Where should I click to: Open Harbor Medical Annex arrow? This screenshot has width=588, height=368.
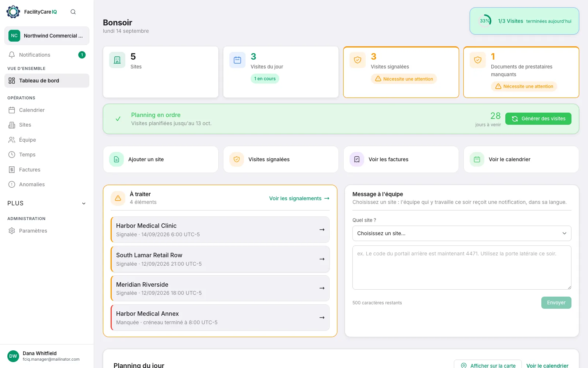[x=322, y=318]
